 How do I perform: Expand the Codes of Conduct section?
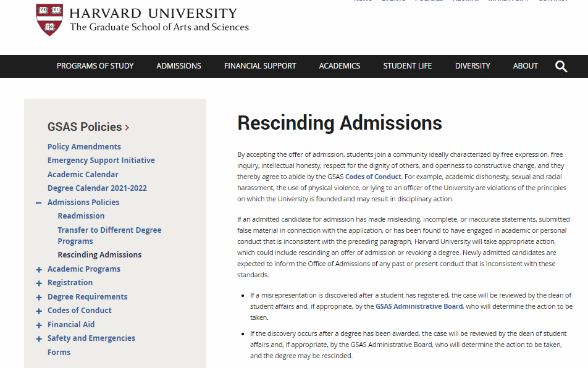tap(39, 311)
